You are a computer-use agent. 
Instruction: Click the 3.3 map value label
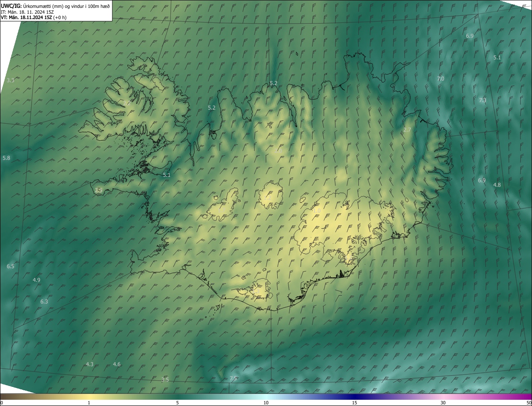click(x=10, y=80)
